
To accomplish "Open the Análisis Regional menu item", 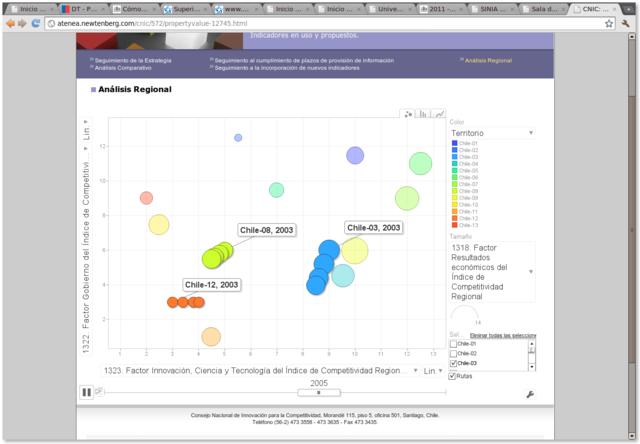I will (x=488, y=60).
